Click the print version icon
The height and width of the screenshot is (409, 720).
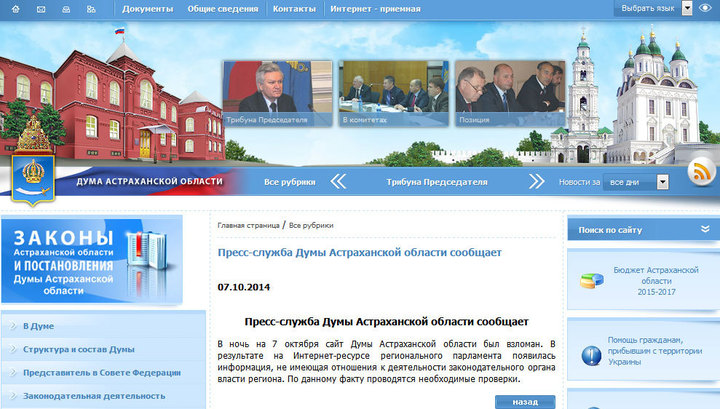tap(66, 9)
